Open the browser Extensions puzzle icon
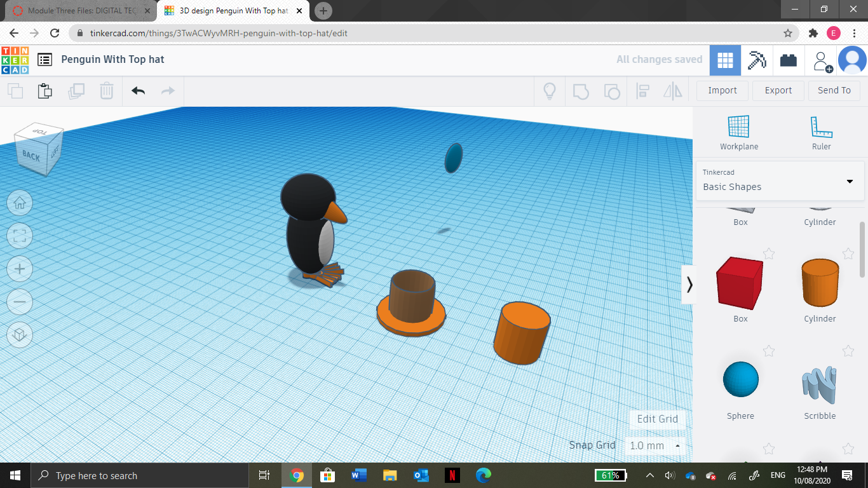Viewport: 868px width, 488px height. pyautogui.click(x=813, y=33)
